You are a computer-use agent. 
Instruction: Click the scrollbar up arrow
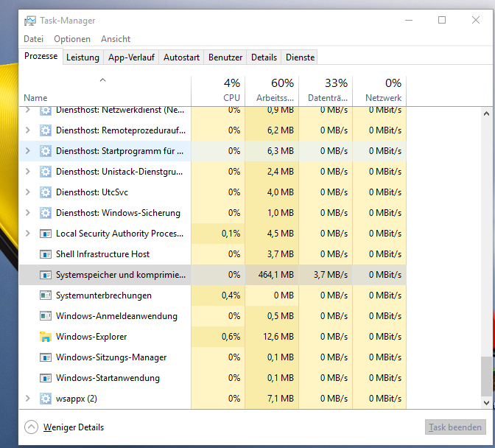[486, 113]
